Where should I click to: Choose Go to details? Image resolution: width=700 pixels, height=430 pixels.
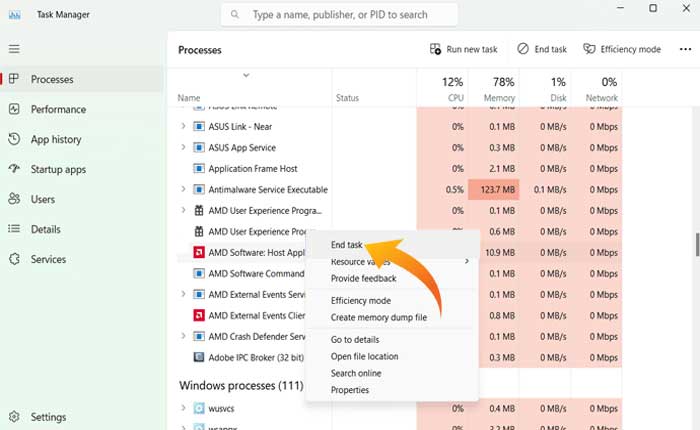(355, 339)
